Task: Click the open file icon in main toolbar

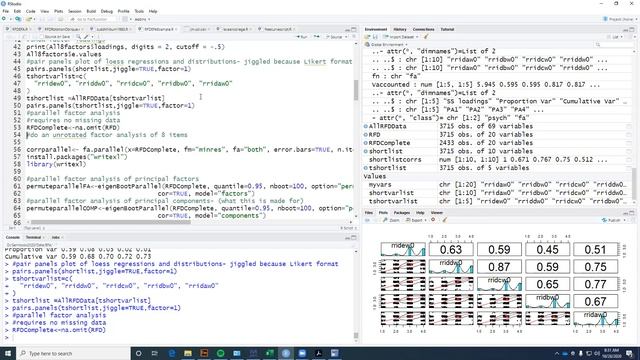Action: click(x=29, y=19)
